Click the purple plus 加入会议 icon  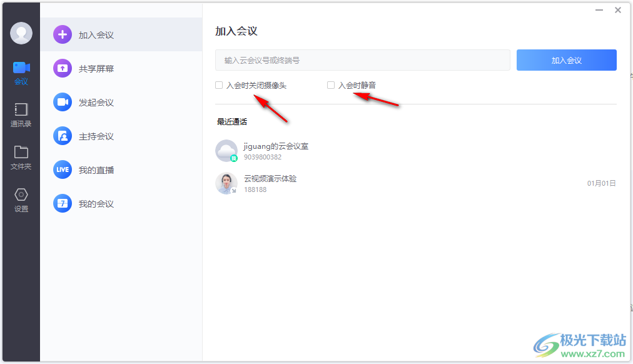tap(63, 34)
